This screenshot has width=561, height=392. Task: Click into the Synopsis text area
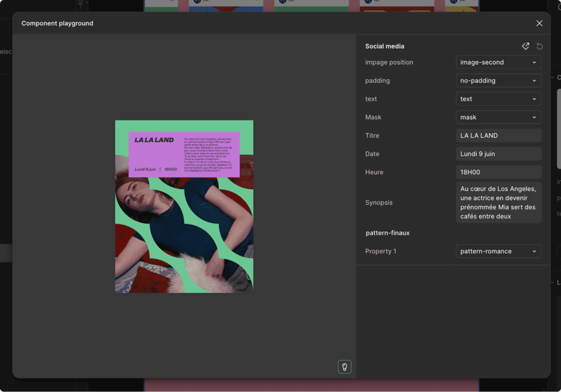[499, 203]
